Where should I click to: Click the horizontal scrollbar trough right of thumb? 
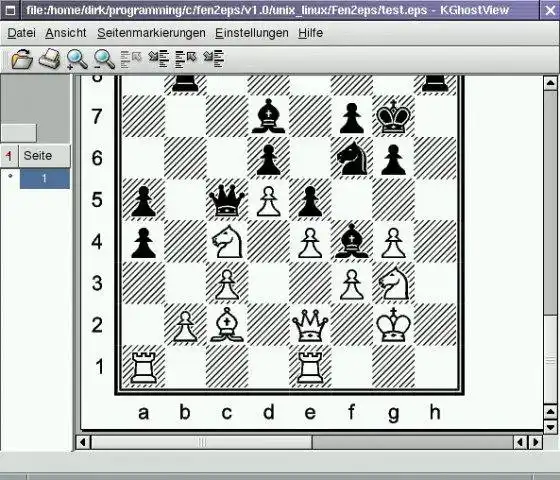pos(413,442)
